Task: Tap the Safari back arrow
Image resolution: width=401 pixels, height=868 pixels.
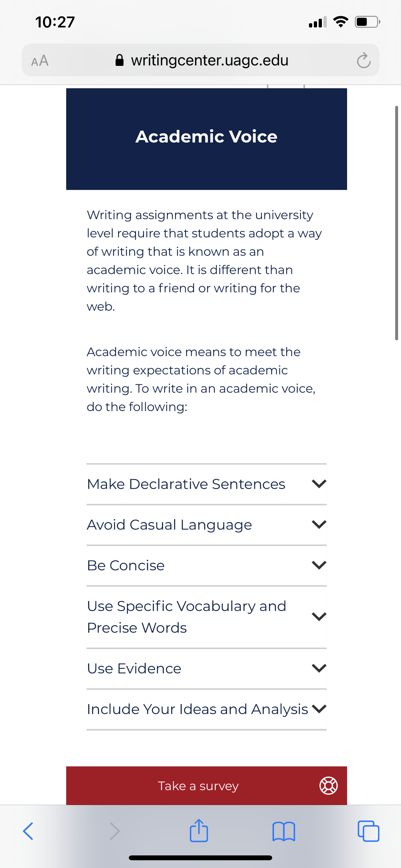Action: pyautogui.click(x=28, y=831)
